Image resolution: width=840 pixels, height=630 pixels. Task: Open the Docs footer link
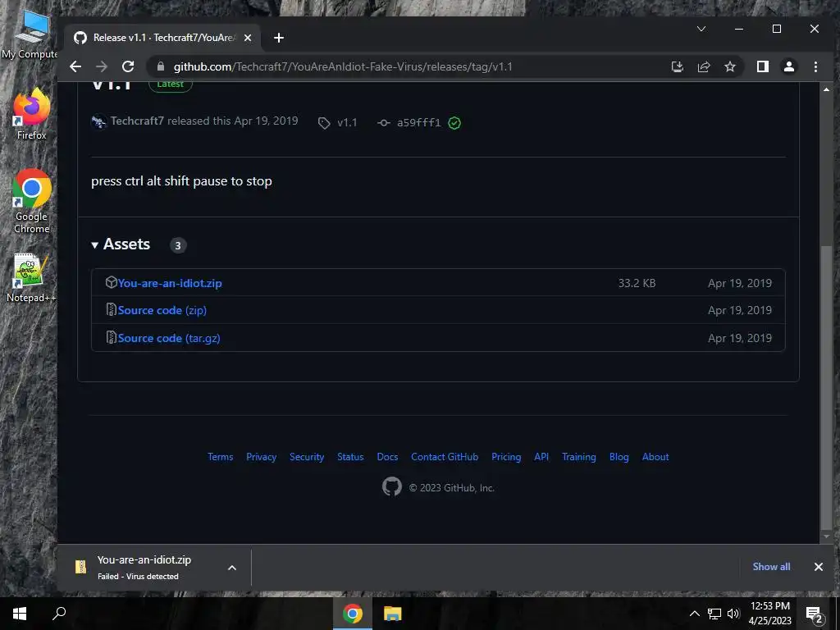pyautogui.click(x=387, y=457)
